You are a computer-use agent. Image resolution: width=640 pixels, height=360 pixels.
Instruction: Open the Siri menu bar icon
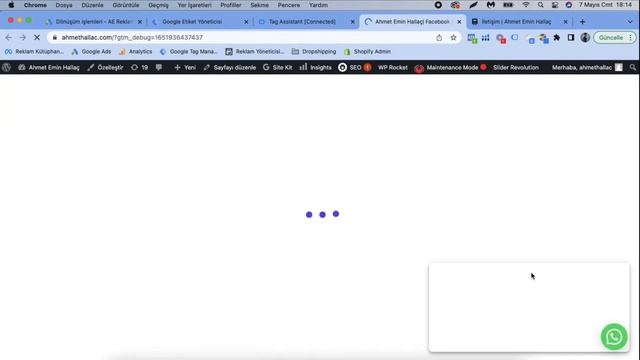(x=569, y=5)
